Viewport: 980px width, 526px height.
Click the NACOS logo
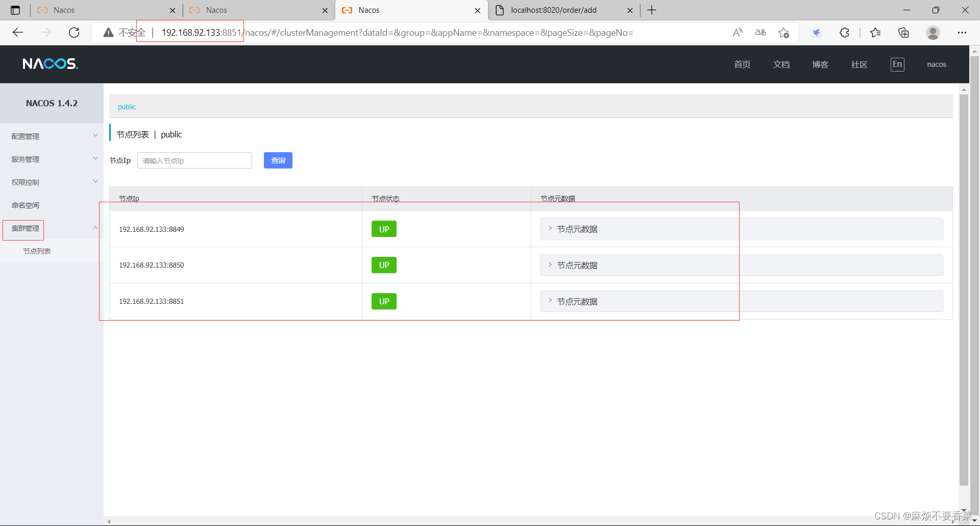click(50, 64)
